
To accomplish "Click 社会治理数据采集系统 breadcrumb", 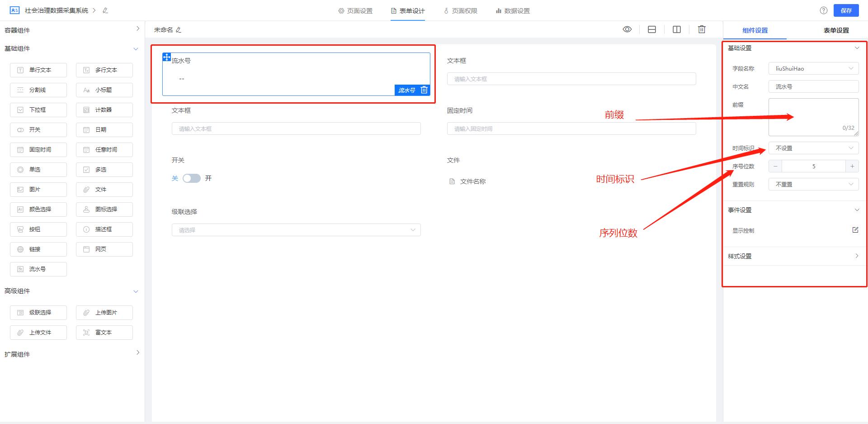I will click(57, 10).
